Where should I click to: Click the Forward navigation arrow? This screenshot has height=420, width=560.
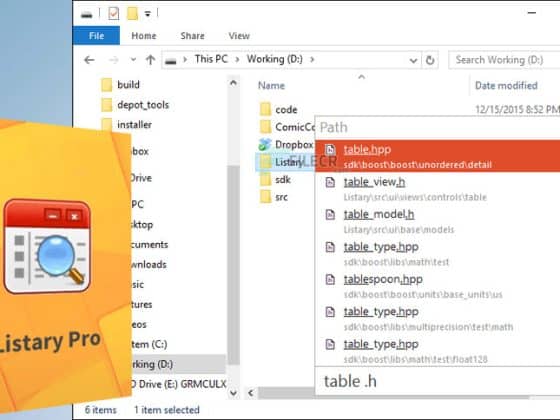(x=113, y=60)
